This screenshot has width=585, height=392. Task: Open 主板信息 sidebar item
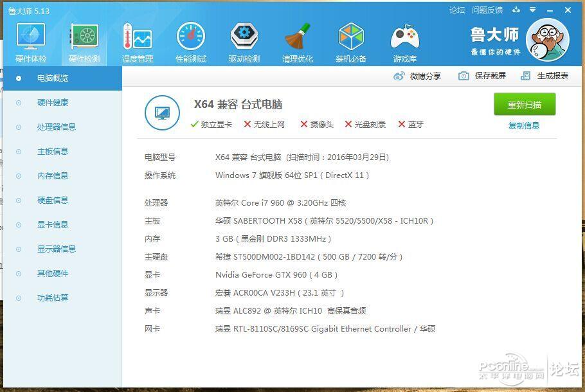click(x=63, y=152)
